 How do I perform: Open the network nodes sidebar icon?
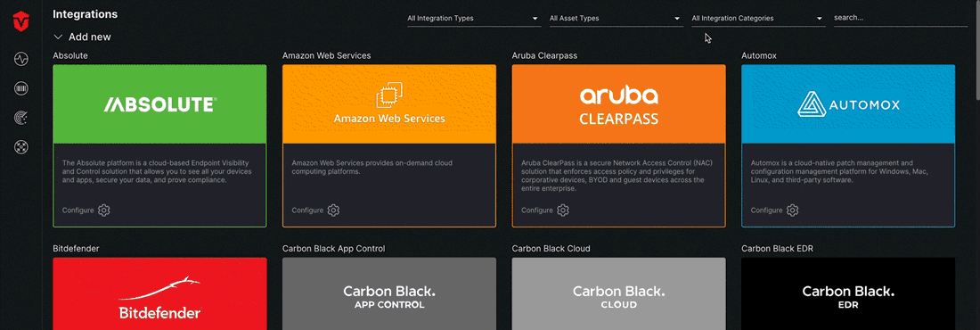point(21,147)
